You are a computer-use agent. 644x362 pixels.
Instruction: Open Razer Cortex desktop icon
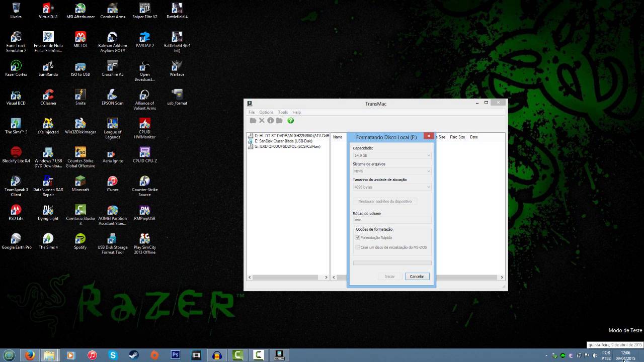16,68
